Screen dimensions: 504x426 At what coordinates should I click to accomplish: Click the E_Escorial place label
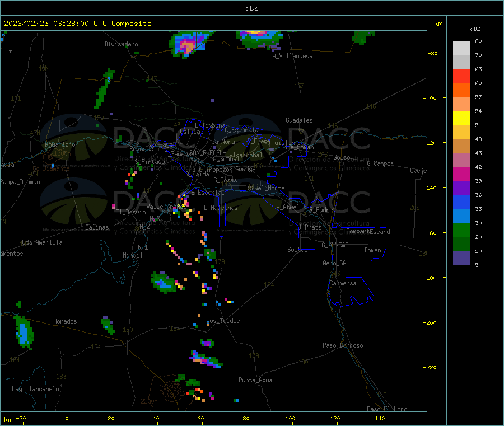point(208,193)
